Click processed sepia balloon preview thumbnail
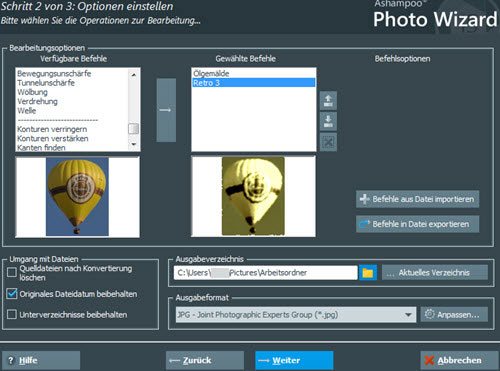 253,196
